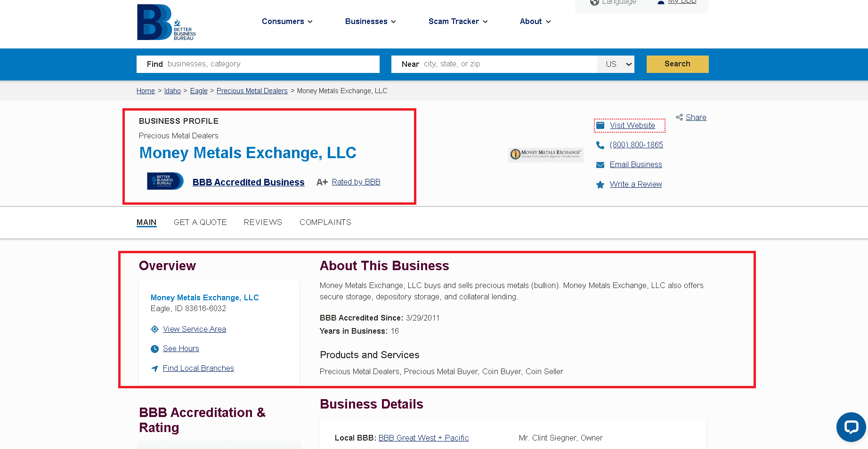Image resolution: width=868 pixels, height=449 pixels.
Task: Go to Home breadcrumb
Action: [x=146, y=91]
